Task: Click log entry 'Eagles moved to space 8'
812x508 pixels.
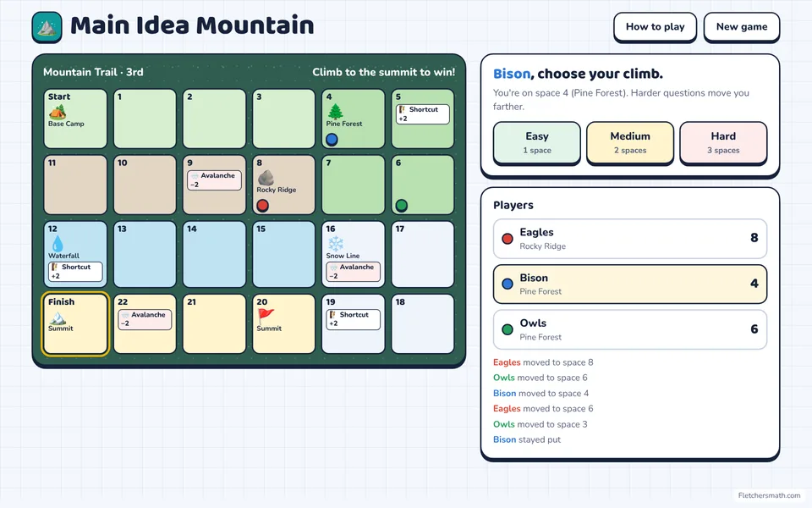Action: [x=543, y=362]
